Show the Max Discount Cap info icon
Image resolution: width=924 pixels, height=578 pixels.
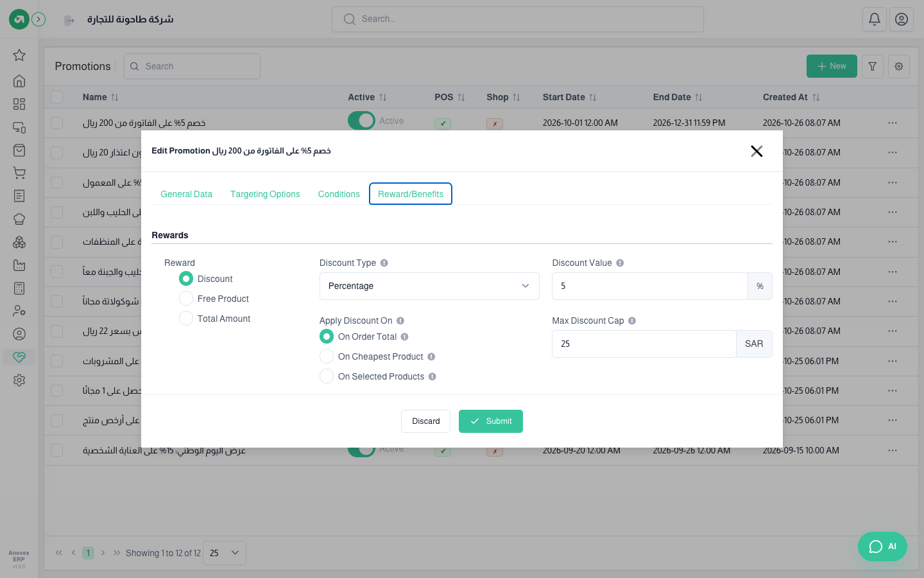pos(632,320)
